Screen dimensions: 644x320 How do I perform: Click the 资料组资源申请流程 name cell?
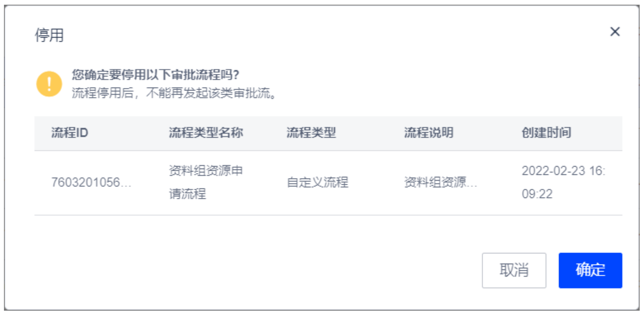pos(206,182)
